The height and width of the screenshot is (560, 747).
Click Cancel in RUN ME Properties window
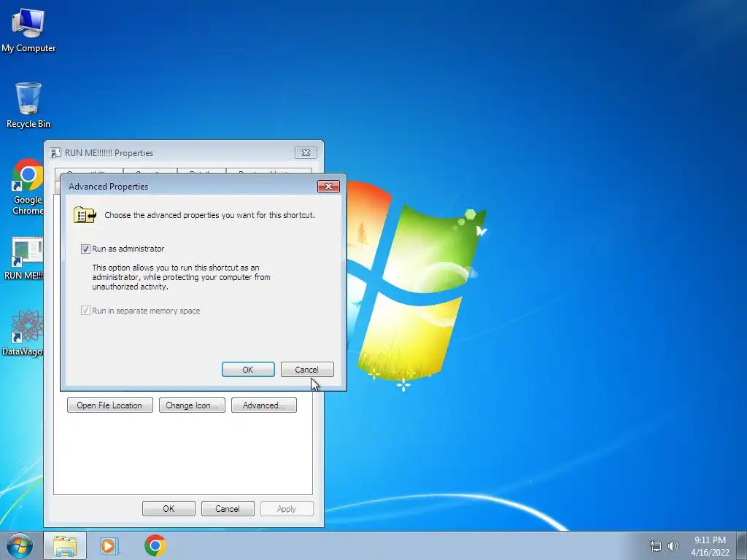[228, 508]
